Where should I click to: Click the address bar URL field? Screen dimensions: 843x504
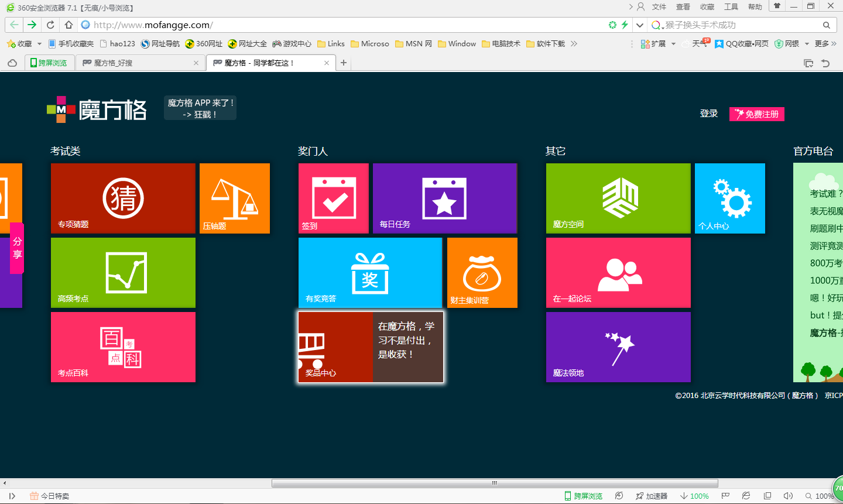[342, 25]
